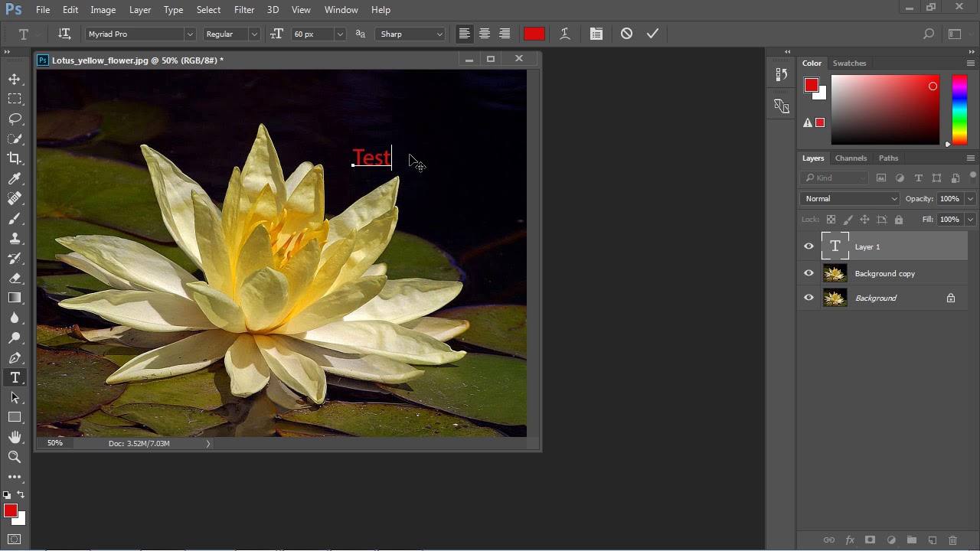Open the Filter menu
Viewport: 980px width, 551px height.
click(244, 10)
